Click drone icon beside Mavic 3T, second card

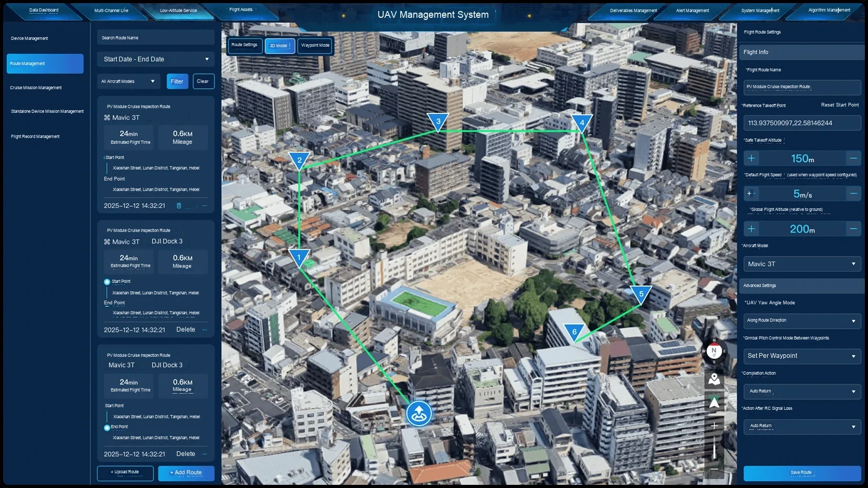pyautogui.click(x=107, y=242)
